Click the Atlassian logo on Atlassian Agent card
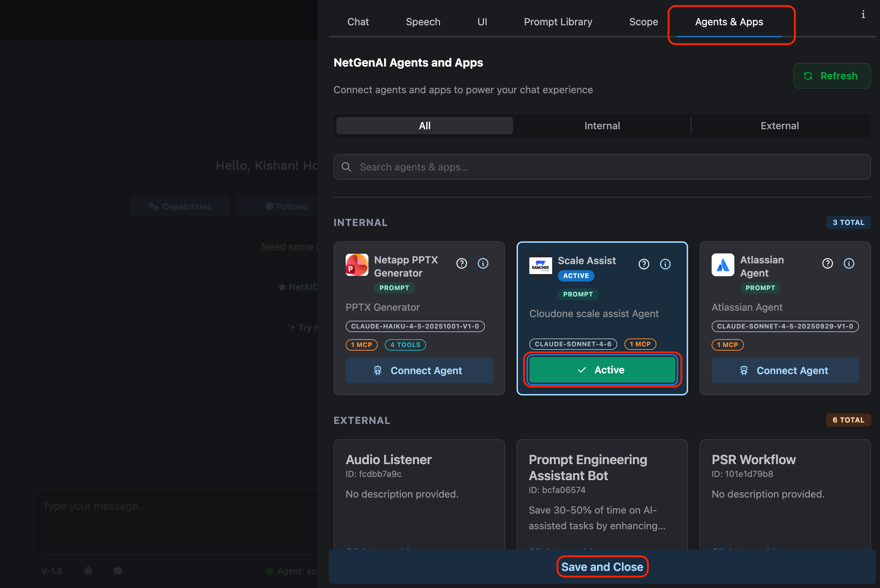The image size is (880, 588). (x=723, y=265)
